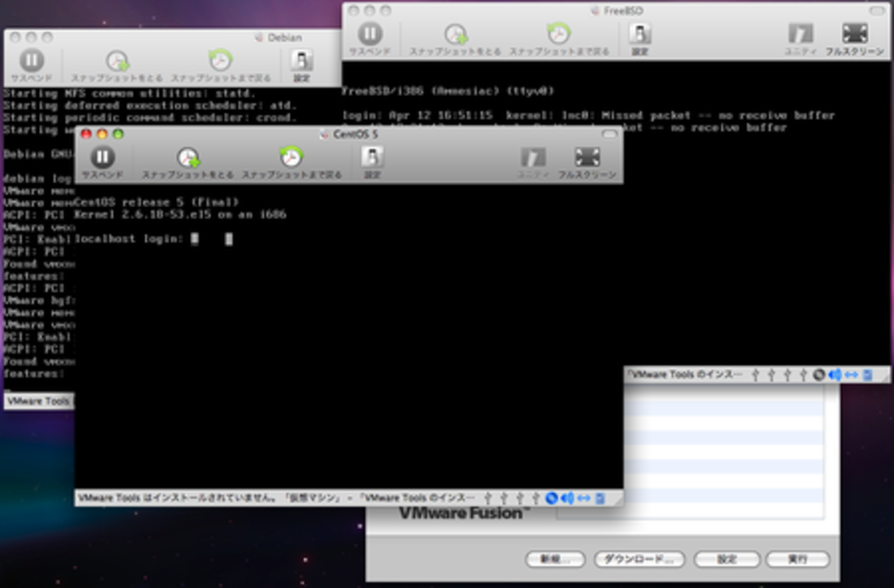Viewport: 894px width, 588px height.
Task: Click the CD/DVD drive icon in FreeBSD status bar
Action: (819, 375)
